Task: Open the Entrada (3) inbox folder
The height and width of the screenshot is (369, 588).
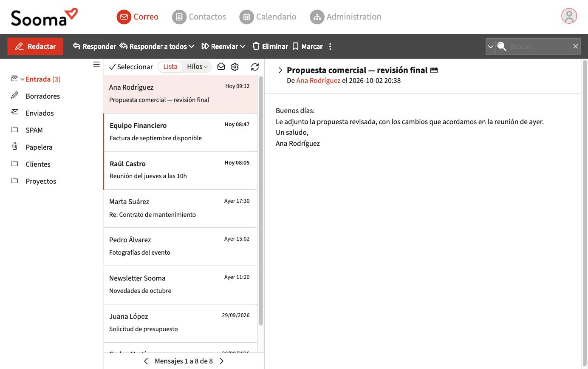Action: (x=43, y=79)
